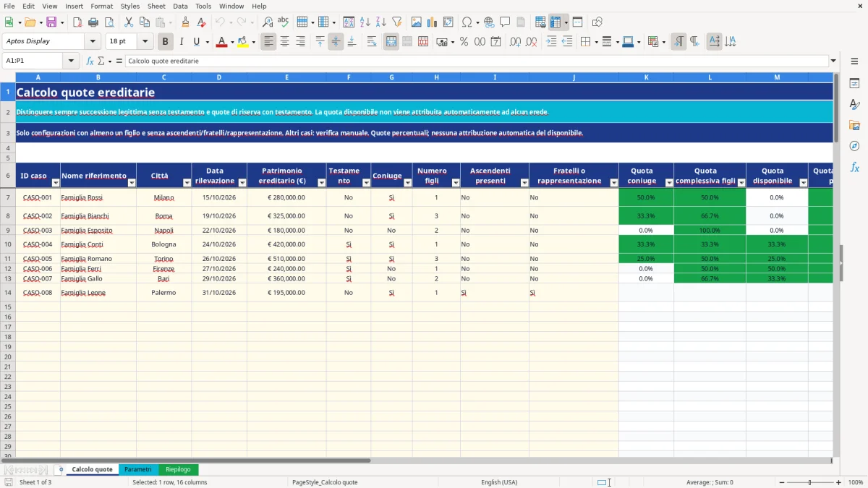Adjust the zoom slider in status bar

810,482
